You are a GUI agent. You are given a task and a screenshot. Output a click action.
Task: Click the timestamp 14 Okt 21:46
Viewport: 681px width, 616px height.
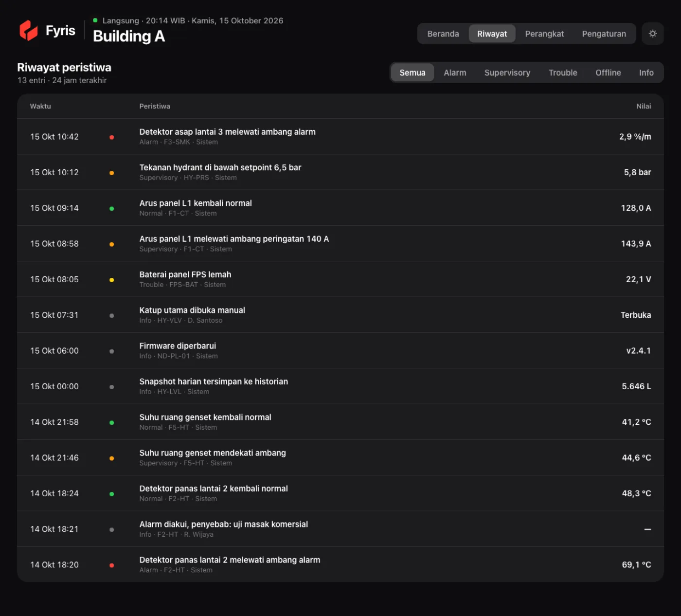[x=54, y=458]
